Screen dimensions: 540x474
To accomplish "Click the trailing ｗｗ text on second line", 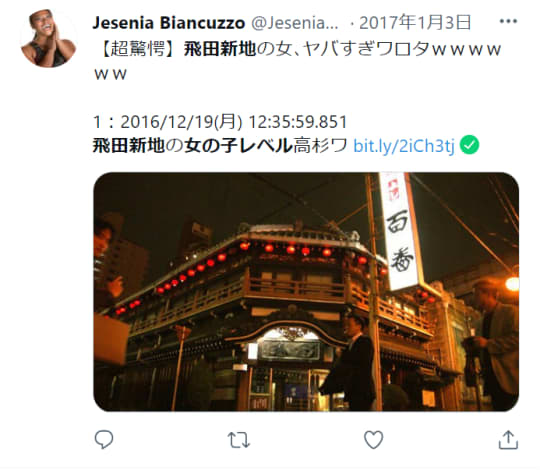I will tap(111, 75).
